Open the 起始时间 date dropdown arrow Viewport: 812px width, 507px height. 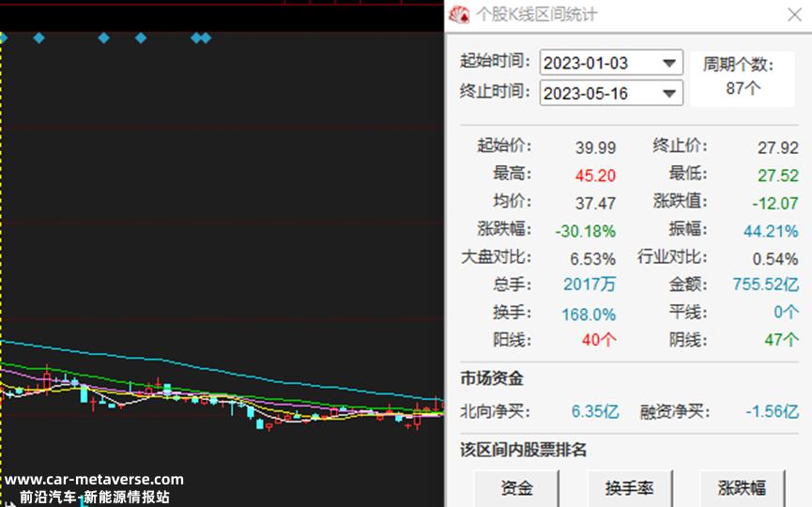point(669,63)
